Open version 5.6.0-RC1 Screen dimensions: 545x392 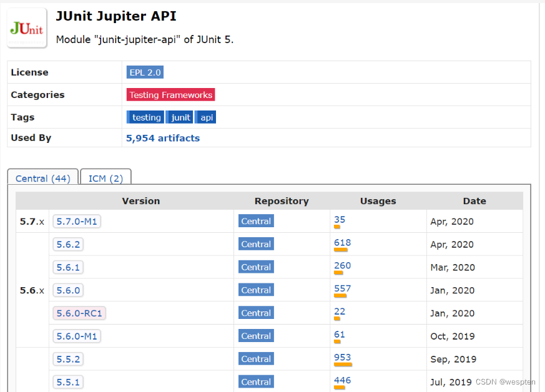(79, 313)
